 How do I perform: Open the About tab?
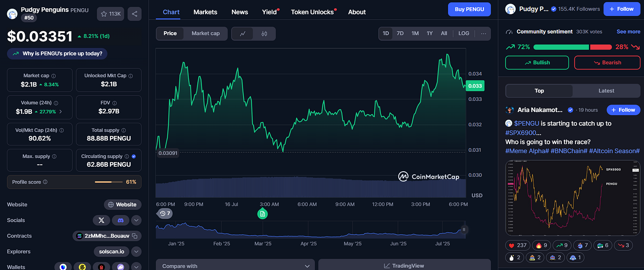357,12
